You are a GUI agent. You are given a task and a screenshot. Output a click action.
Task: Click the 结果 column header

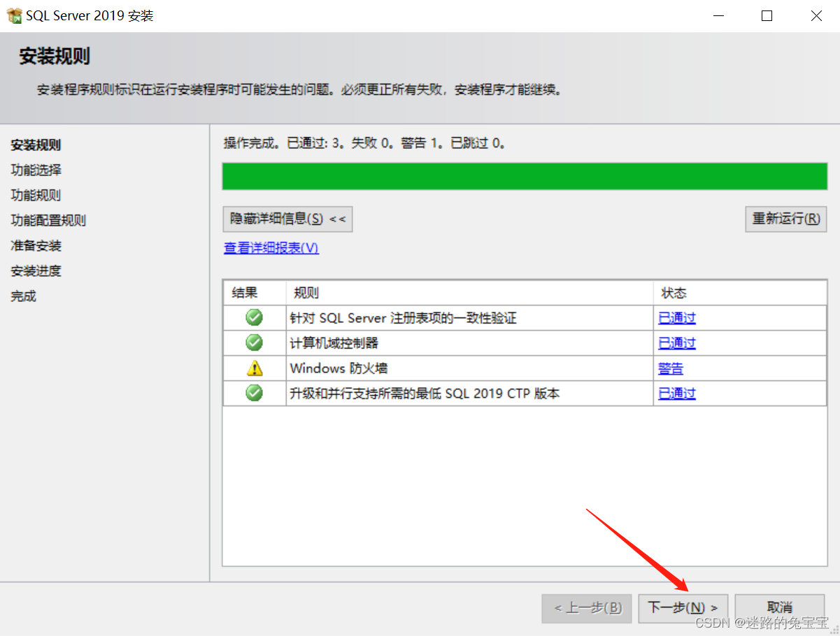point(255,293)
